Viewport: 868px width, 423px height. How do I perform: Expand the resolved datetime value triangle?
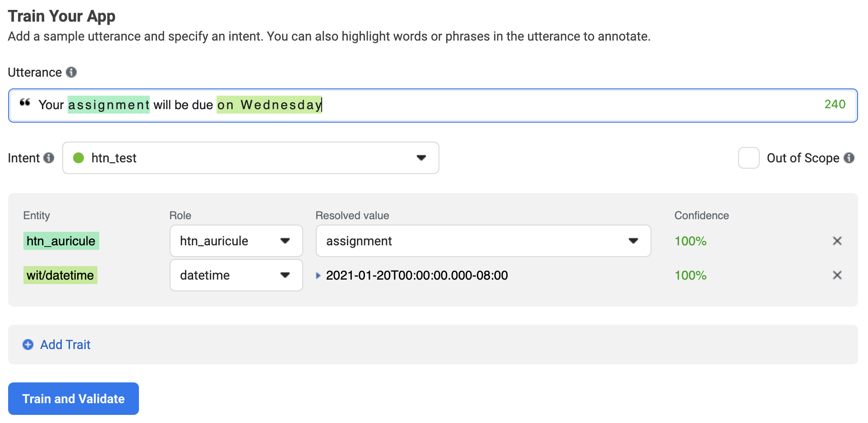pyautogui.click(x=318, y=276)
